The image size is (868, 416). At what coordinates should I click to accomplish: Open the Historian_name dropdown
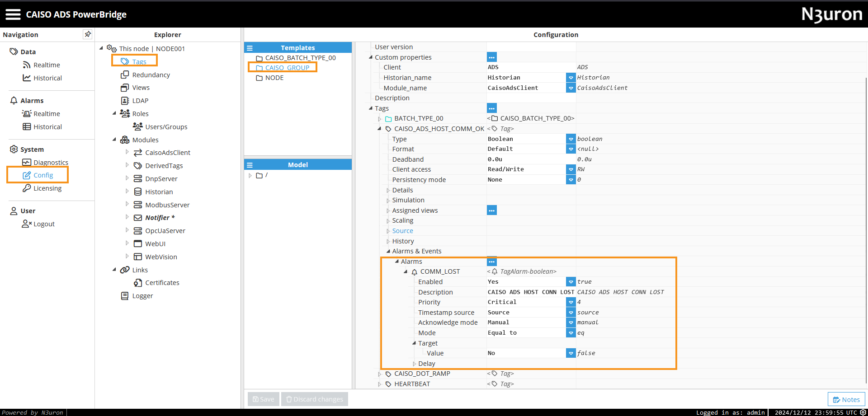pyautogui.click(x=571, y=78)
